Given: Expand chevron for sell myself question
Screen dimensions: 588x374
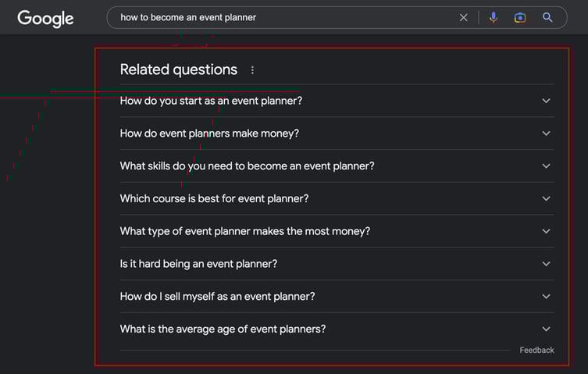Looking at the screenshot, I should (546, 297).
